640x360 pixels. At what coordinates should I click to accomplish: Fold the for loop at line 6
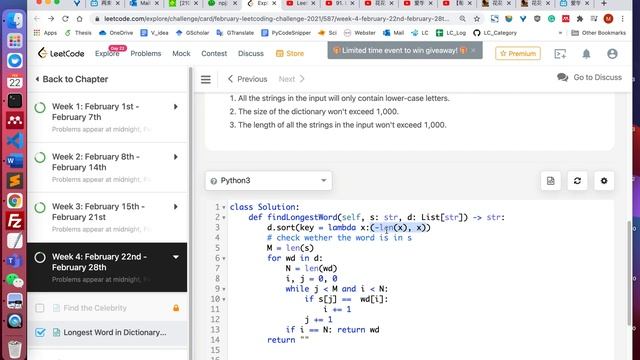click(224, 259)
